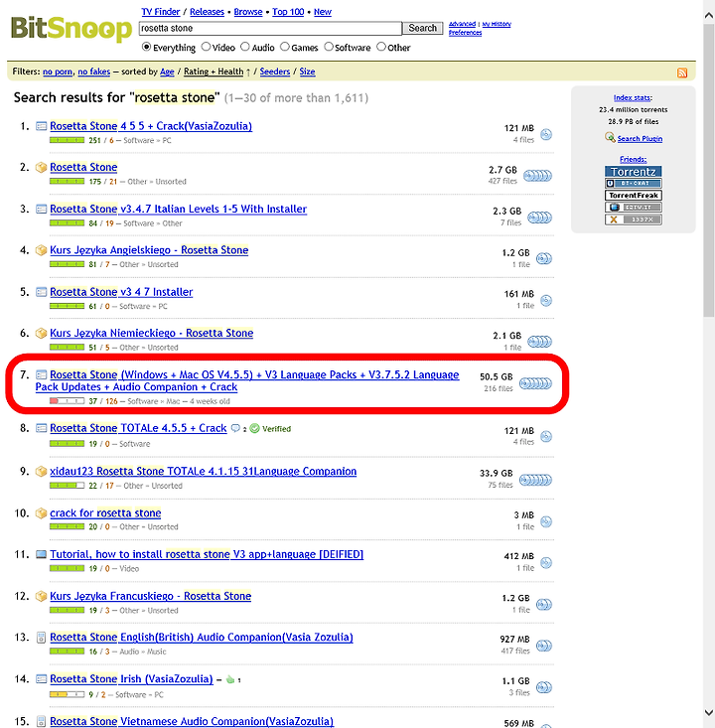Select the Other radio button

click(381, 47)
